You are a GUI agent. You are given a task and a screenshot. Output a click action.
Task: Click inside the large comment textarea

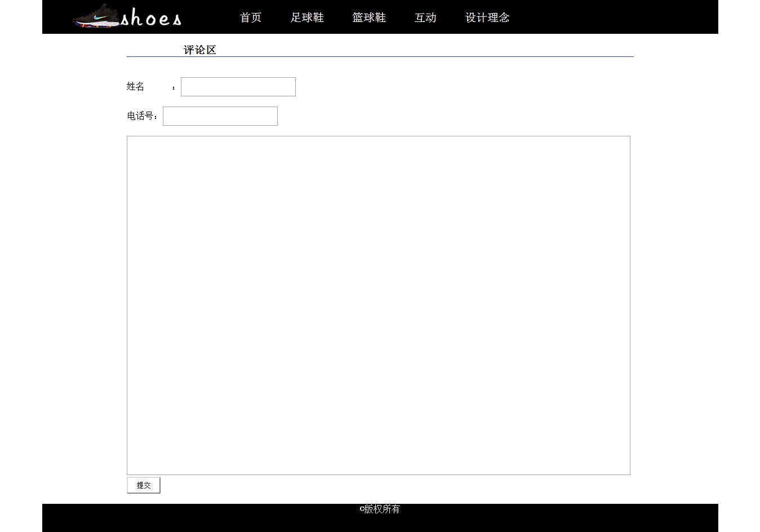[379, 305]
